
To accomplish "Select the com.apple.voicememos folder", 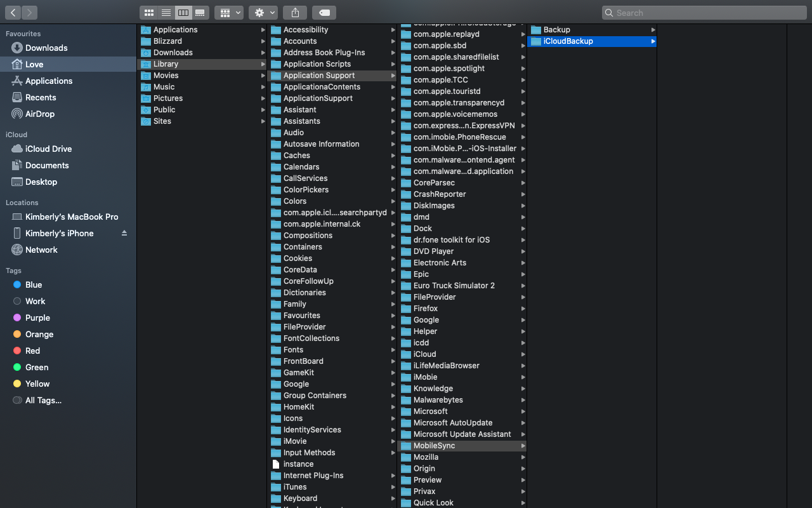I will [462, 114].
